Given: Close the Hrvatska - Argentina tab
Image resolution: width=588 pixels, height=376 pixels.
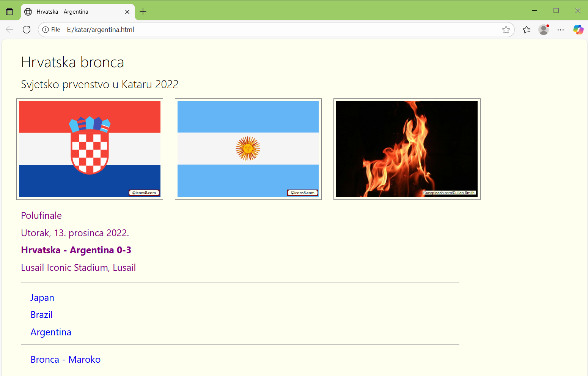Looking at the screenshot, I should (127, 12).
